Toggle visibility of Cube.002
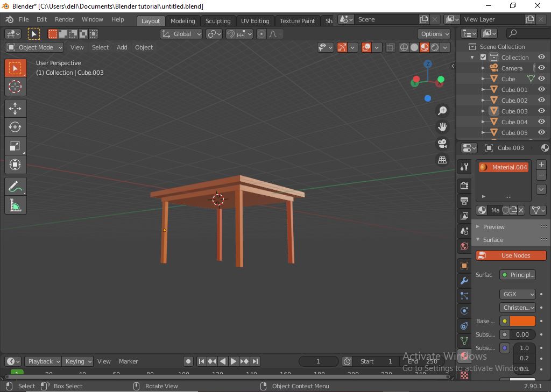 [541, 100]
